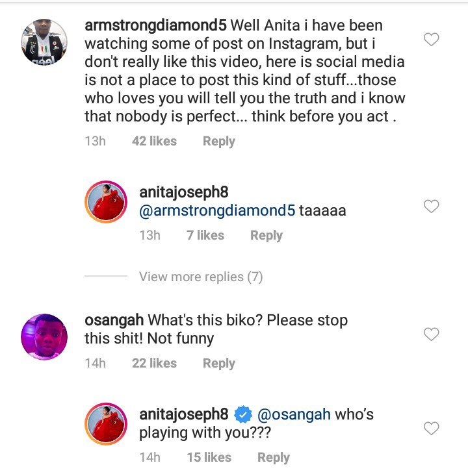The width and height of the screenshot is (468, 476).
Task: Reply to anitajoseph8's verified comment
Action: point(273,457)
